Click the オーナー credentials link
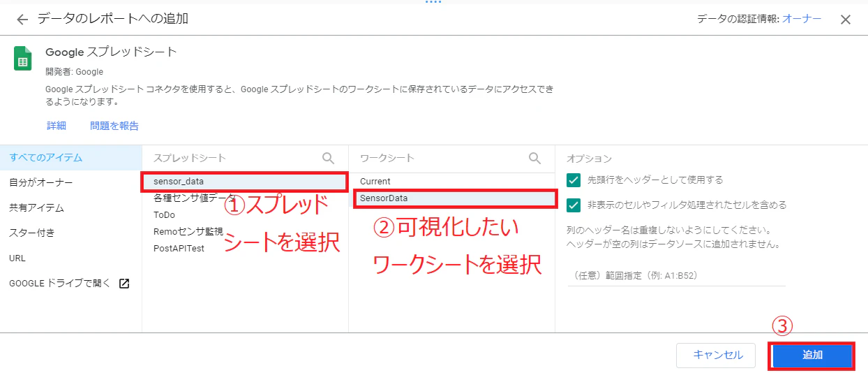868x373 pixels. point(802,19)
